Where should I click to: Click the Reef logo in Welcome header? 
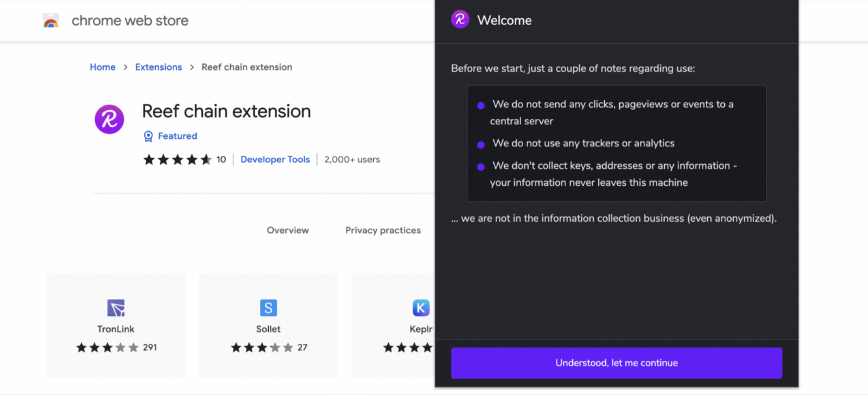460,20
